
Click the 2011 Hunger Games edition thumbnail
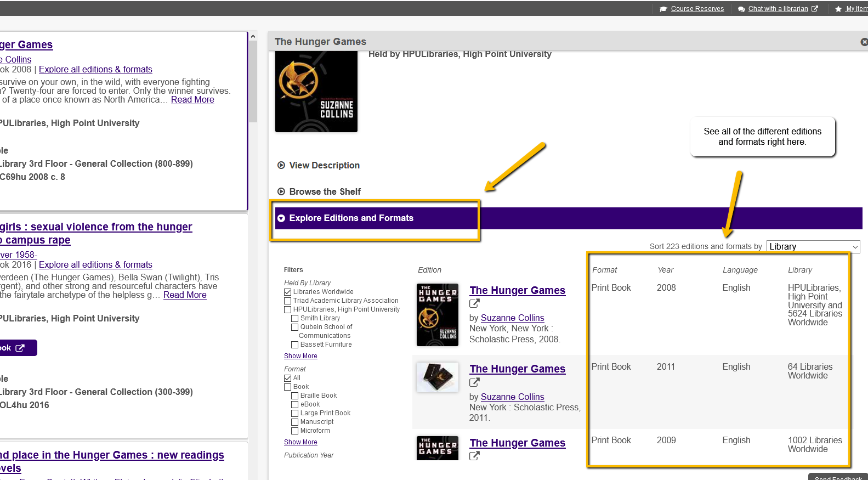[437, 377]
